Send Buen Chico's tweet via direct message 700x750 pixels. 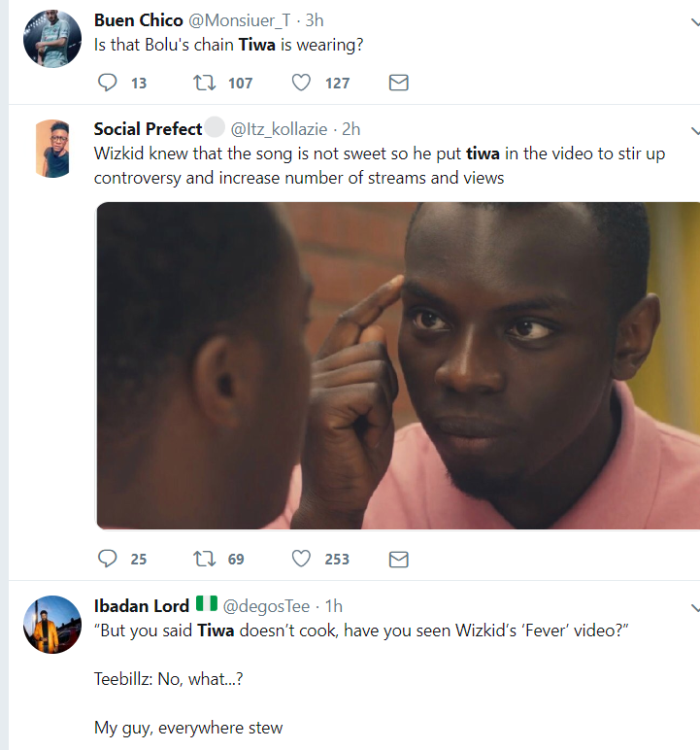pos(398,83)
